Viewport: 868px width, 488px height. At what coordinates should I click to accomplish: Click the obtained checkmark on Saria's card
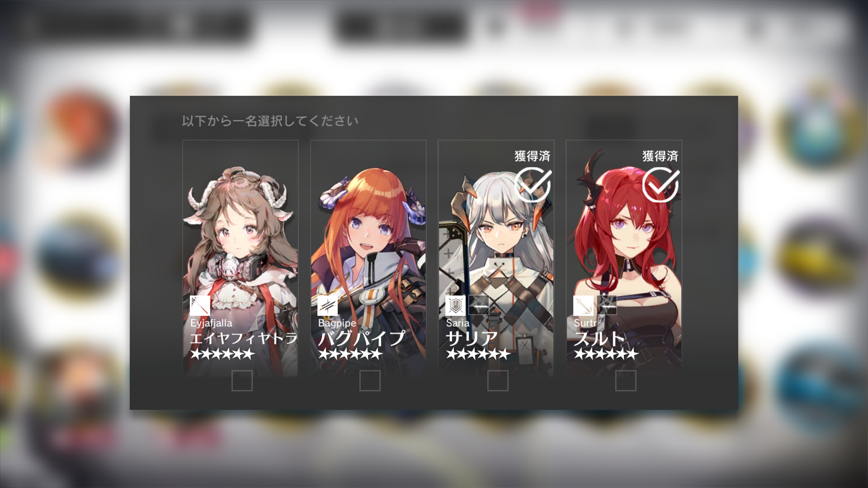click(533, 185)
